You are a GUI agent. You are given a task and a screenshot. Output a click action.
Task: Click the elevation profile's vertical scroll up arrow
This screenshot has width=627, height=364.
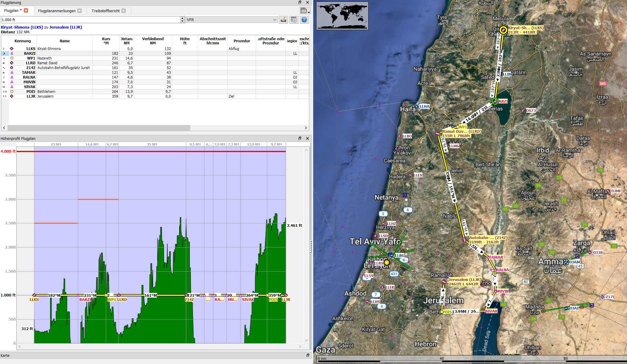coord(307,150)
